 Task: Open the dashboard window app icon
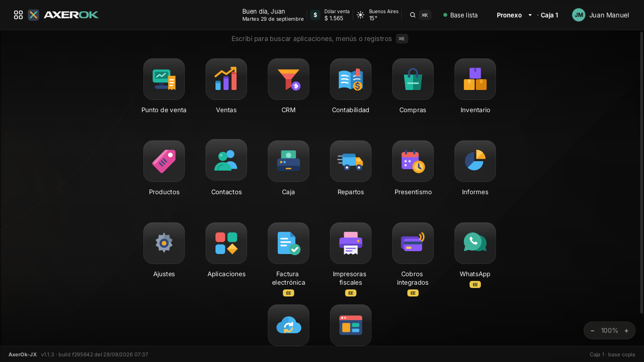coord(351,325)
